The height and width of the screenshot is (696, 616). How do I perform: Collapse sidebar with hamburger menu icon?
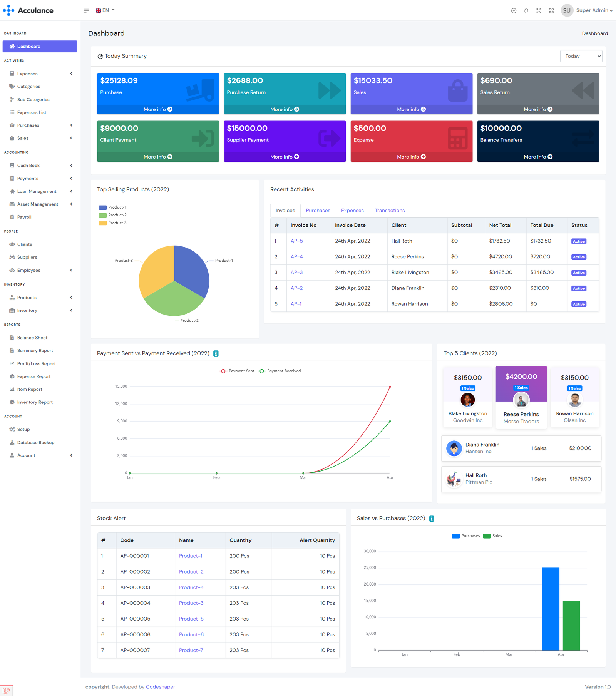pos(86,10)
